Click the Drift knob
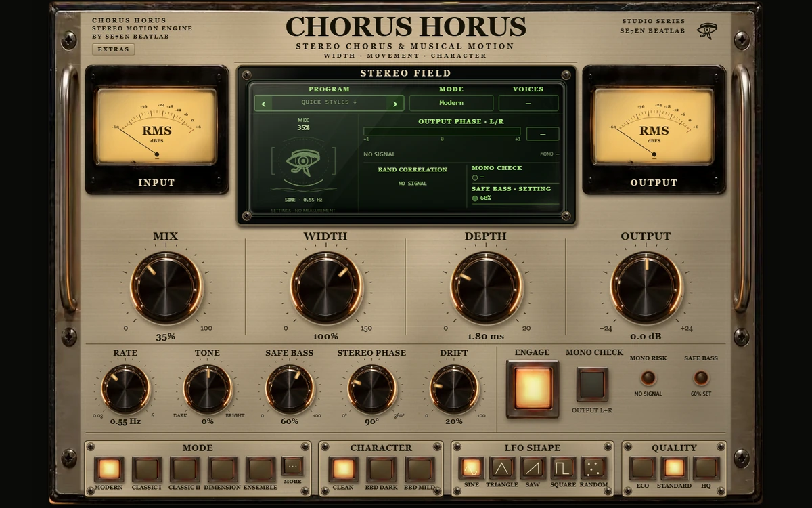 pos(454,389)
